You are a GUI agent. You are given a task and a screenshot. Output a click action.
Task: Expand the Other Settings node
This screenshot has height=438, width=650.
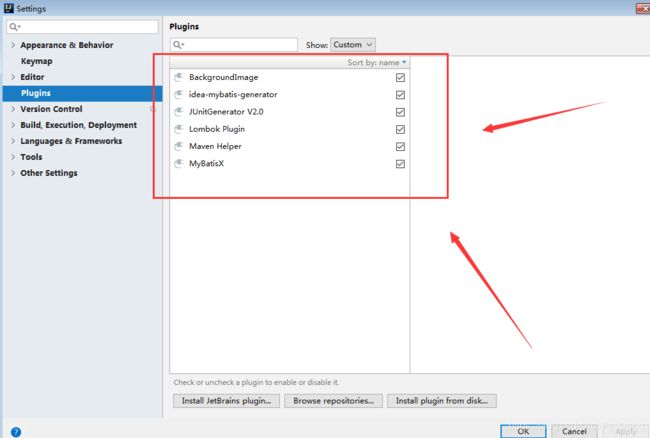[13, 173]
